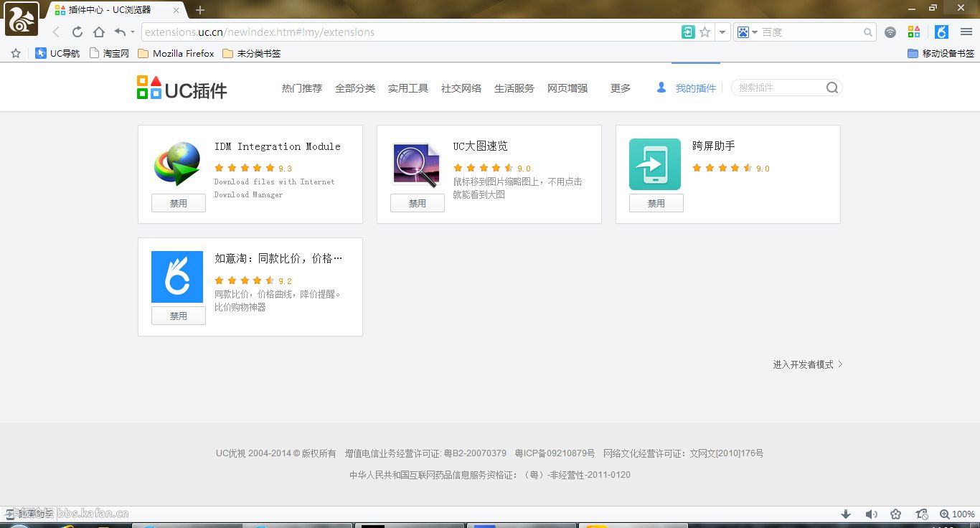Open the 移动设备书签 folder
The width and height of the screenshot is (980, 528).
point(941,53)
